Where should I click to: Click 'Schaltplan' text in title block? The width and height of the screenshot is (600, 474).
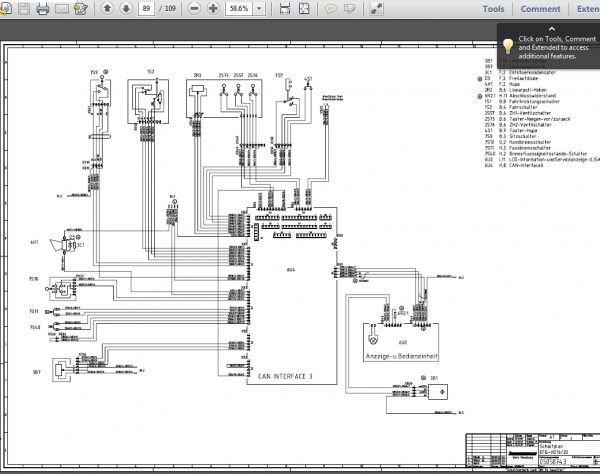click(x=551, y=446)
